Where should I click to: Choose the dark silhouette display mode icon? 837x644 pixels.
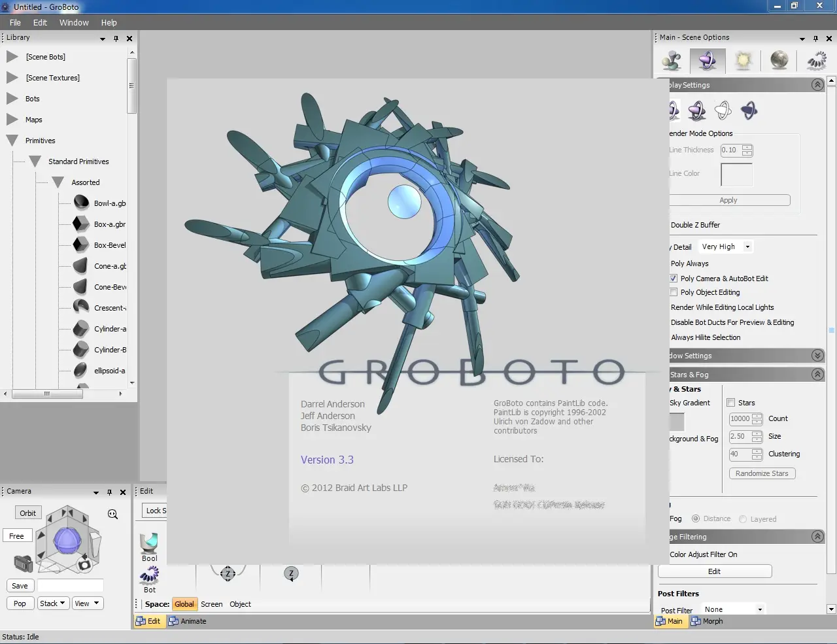coord(749,110)
